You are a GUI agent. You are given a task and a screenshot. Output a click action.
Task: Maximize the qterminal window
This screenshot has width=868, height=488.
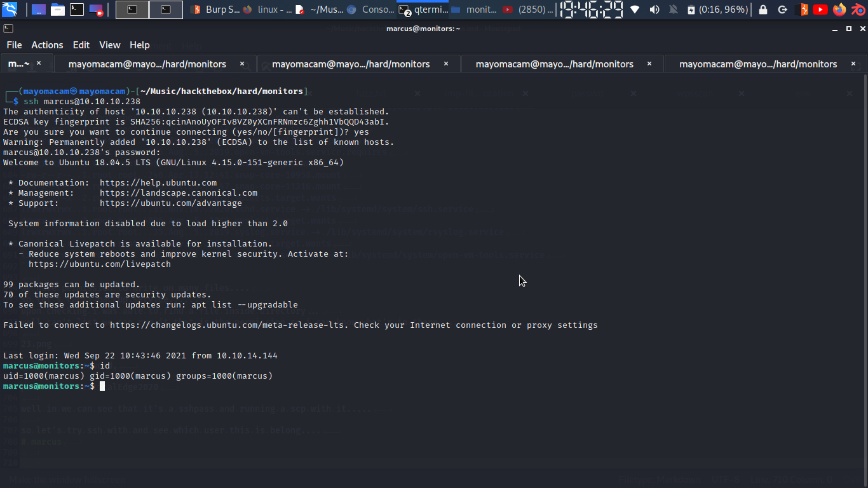coord(848,29)
